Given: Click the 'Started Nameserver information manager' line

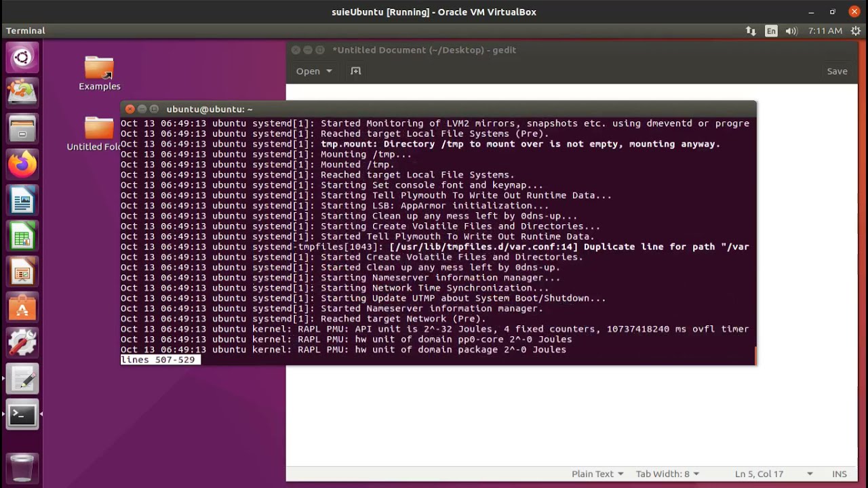Looking at the screenshot, I should tap(332, 308).
